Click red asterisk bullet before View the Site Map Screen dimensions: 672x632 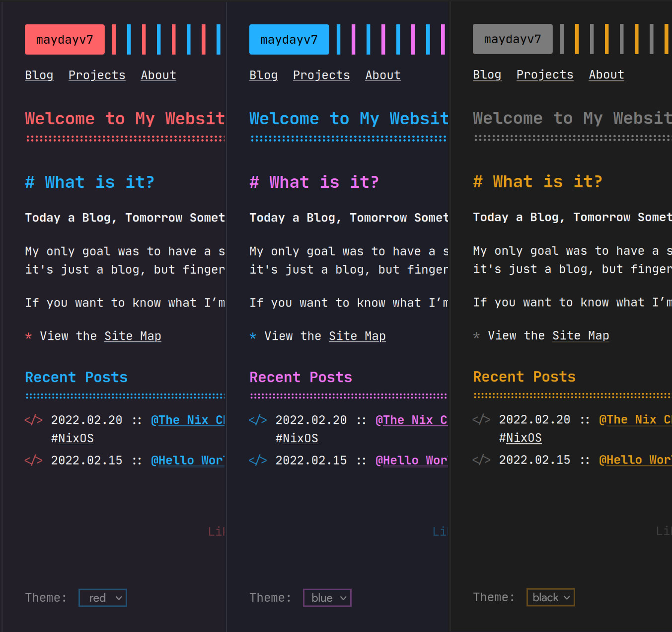tap(29, 337)
